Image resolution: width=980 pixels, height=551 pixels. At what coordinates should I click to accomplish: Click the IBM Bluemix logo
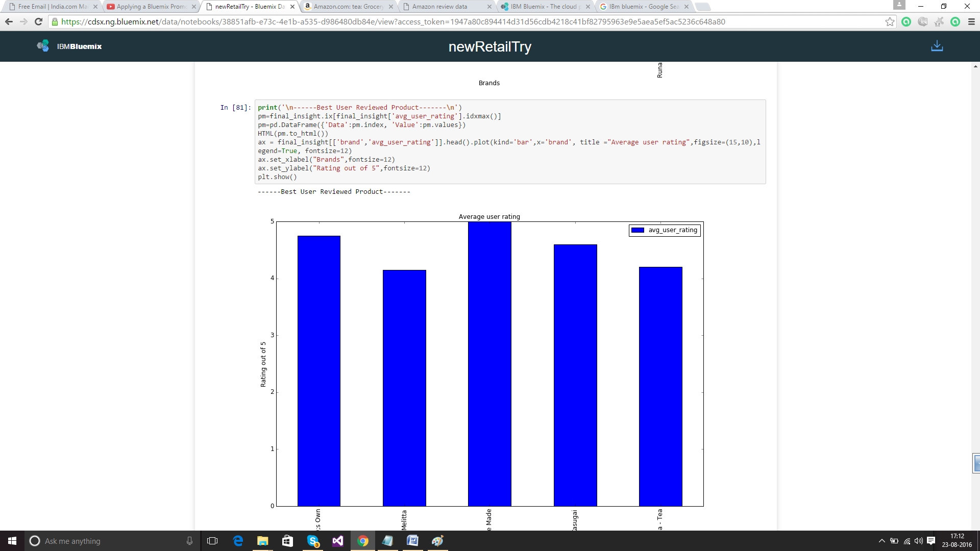(x=69, y=46)
